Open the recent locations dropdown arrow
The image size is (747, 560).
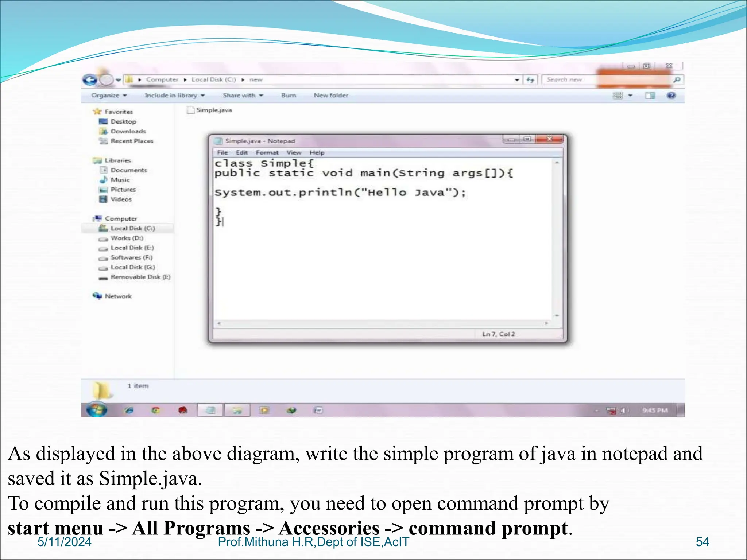click(x=118, y=80)
